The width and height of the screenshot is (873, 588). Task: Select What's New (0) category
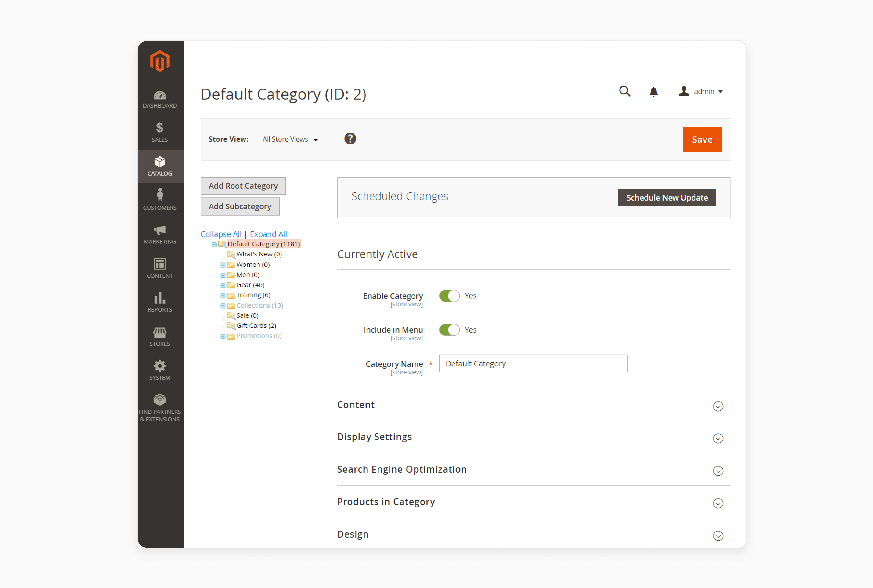(x=259, y=254)
